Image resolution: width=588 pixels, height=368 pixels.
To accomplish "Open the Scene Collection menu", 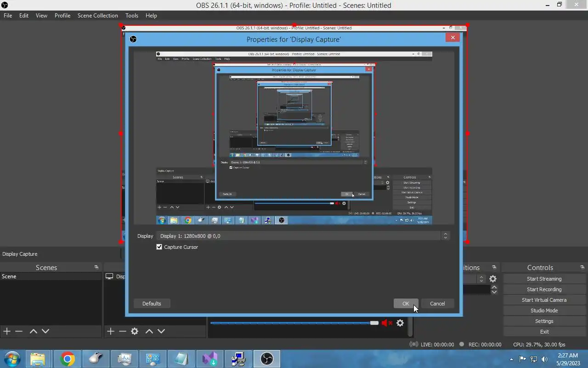I will [98, 15].
